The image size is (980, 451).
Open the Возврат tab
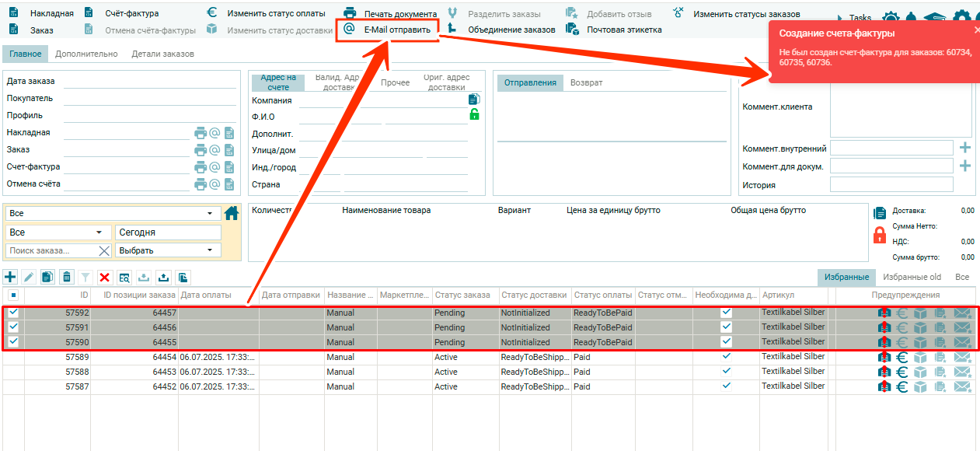click(586, 82)
